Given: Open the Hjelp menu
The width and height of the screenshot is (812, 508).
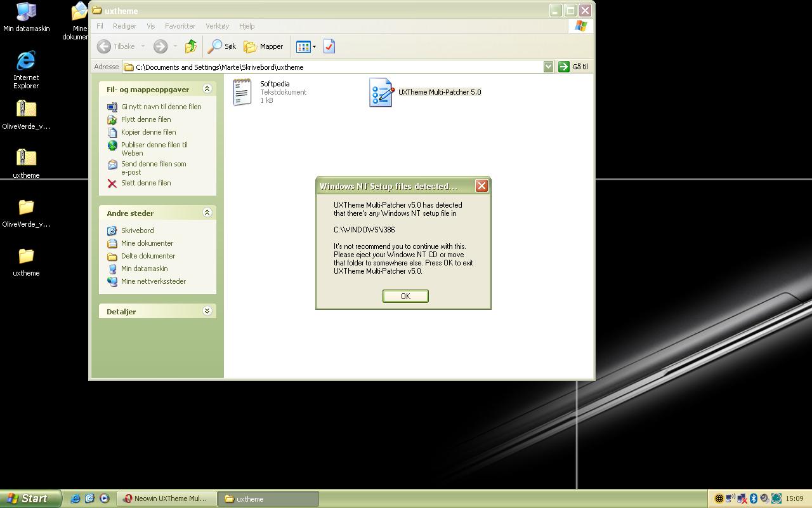Looking at the screenshot, I should click(x=247, y=26).
